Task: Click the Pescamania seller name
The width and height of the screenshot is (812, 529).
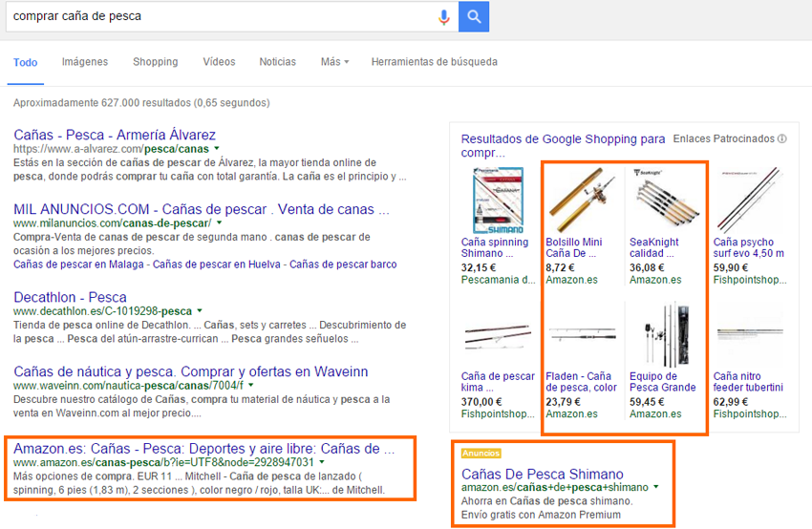Action: pos(498,280)
